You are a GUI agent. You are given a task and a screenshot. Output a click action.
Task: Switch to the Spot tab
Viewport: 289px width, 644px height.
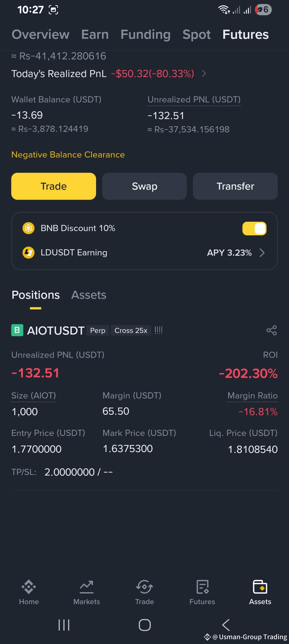196,34
